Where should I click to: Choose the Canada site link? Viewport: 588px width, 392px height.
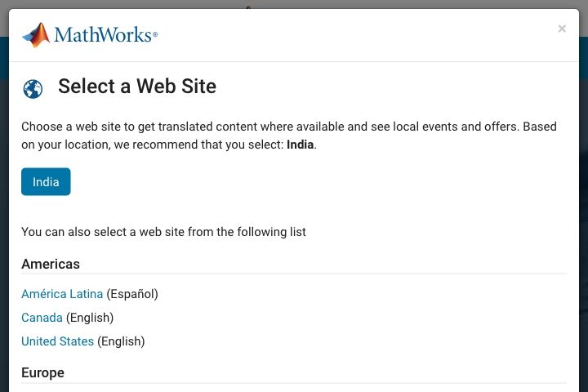(42, 318)
